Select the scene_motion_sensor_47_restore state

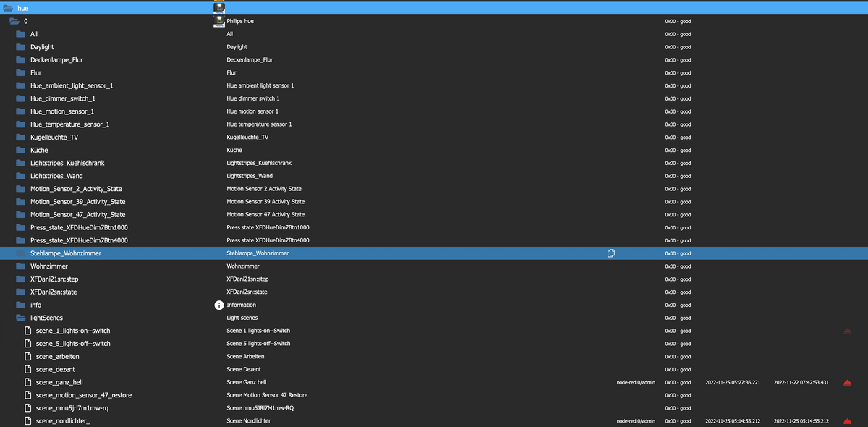point(83,395)
